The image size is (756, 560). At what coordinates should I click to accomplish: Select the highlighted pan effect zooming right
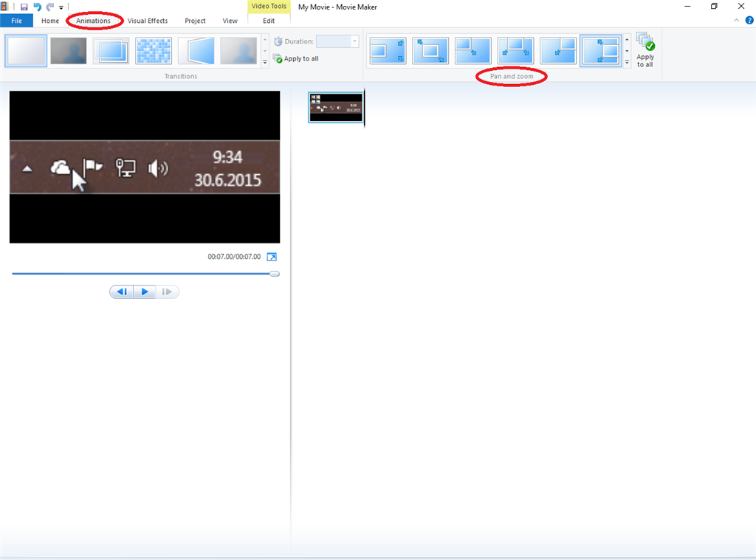click(x=601, y=51)
